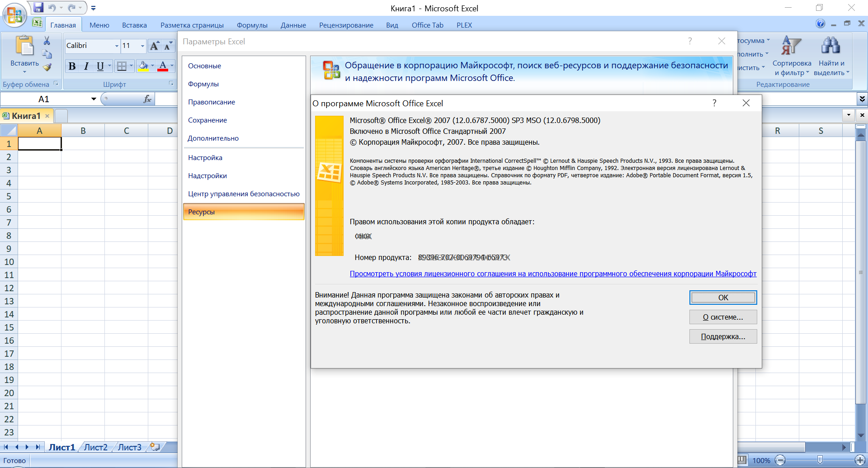Switch to Разметка страницы tab
The width and height of the screenshot is (868, 468).
[x=192, y=25]
